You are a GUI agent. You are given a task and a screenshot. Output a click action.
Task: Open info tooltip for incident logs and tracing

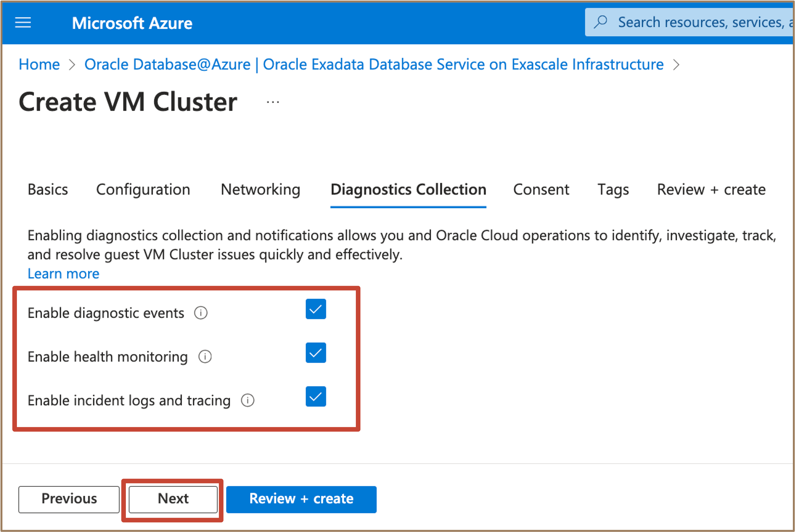tap(248, 400)
